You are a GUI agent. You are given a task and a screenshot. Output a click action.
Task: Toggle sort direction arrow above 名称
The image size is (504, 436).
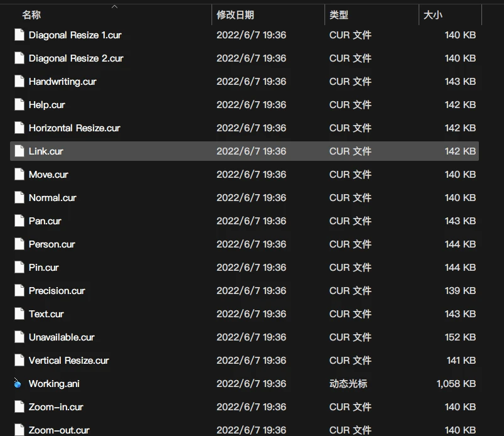pyautogui.click(x=114, y=6)
